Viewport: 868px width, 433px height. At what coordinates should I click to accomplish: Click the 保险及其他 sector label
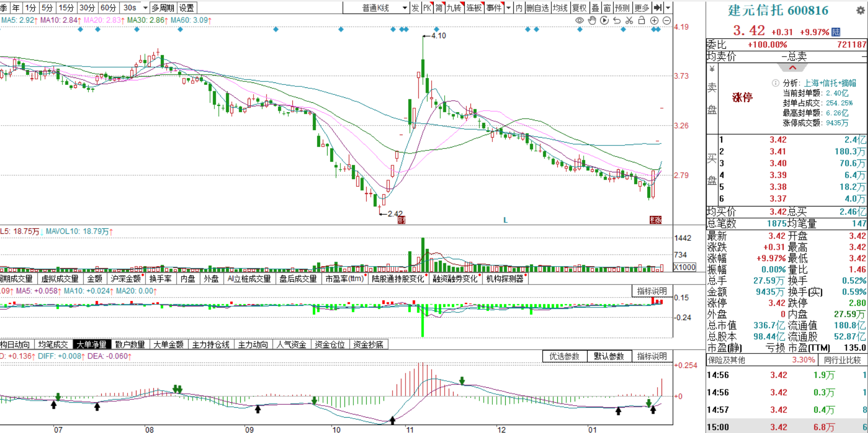[727, 360]
